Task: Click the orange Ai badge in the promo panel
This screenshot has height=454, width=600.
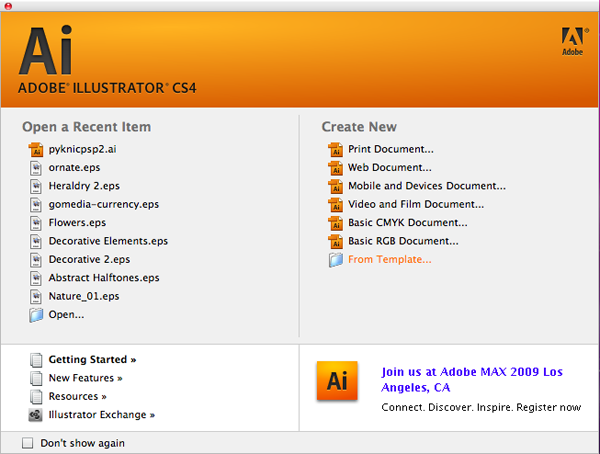Action: click(x=337, y=381)
